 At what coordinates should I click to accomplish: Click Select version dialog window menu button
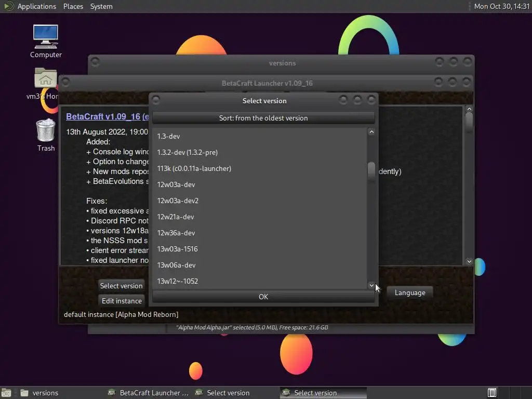(x=156, y=100)
